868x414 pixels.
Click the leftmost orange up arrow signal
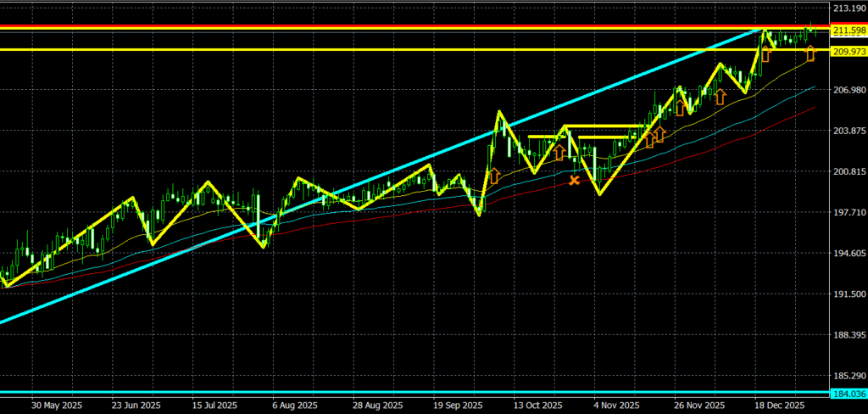pyautogui.click(x=493, y=176)
